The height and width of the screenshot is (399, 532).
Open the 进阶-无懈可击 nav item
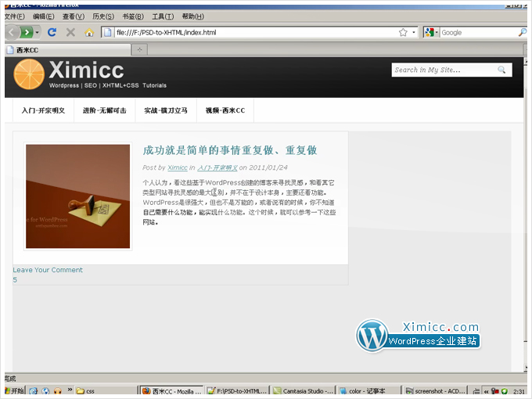coord(105,110)
